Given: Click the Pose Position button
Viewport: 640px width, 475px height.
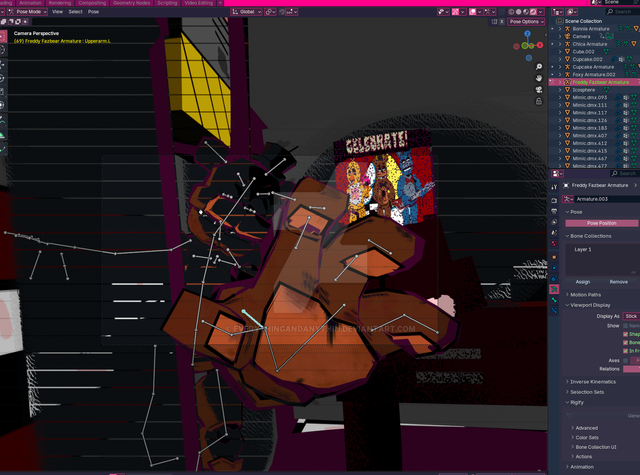Looking at the screenshot, I should click(602, 223).
